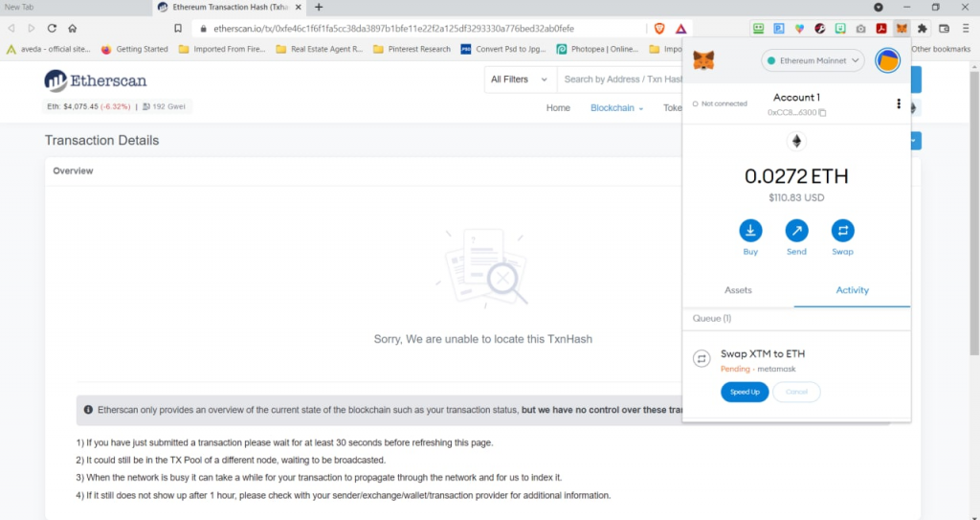Open the Brave profile dropdown in title bar

[x=879, y=8]
